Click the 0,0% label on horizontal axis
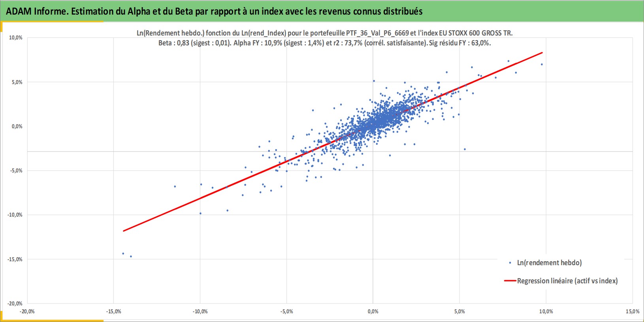644x322 pixels. click(x=373, y=311)
